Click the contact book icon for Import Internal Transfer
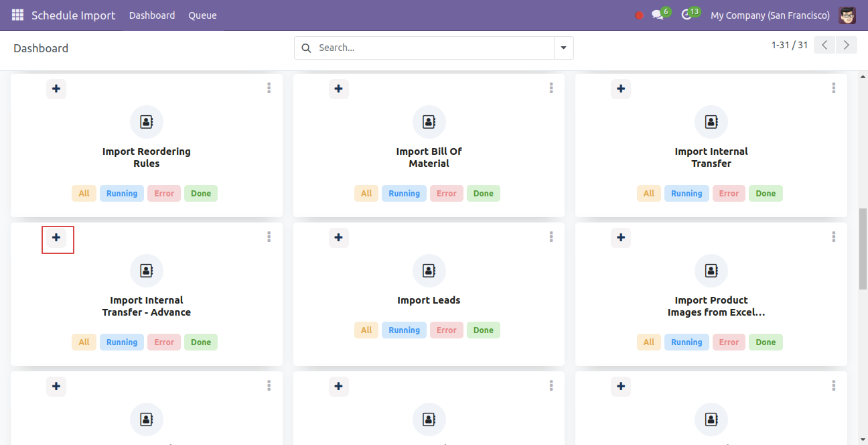The image size is (868, 445). click(711, 122)
